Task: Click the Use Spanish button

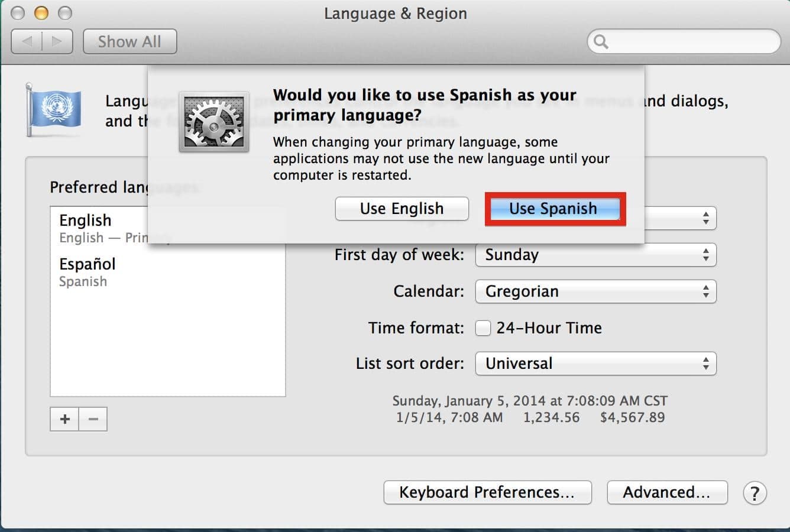Action: (554, 209)
